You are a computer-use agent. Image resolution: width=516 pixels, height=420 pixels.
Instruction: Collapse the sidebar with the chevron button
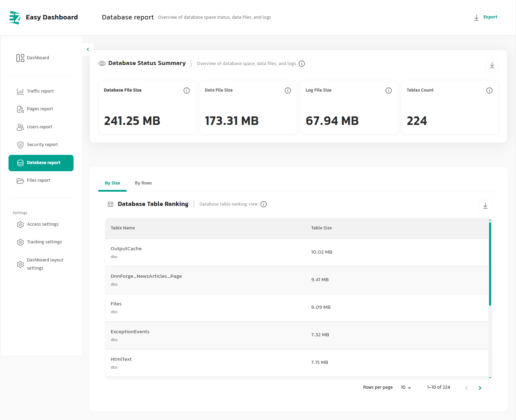point(88,49)
